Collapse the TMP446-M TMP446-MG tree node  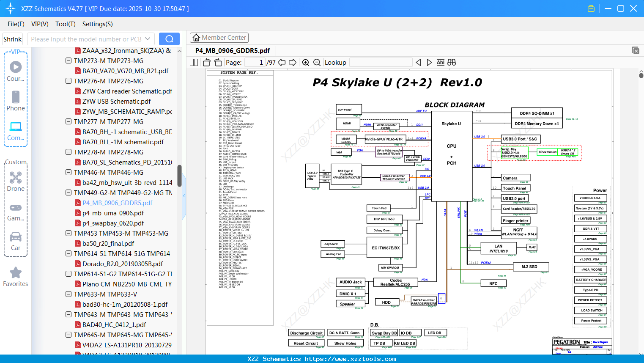tap(69, 172)
